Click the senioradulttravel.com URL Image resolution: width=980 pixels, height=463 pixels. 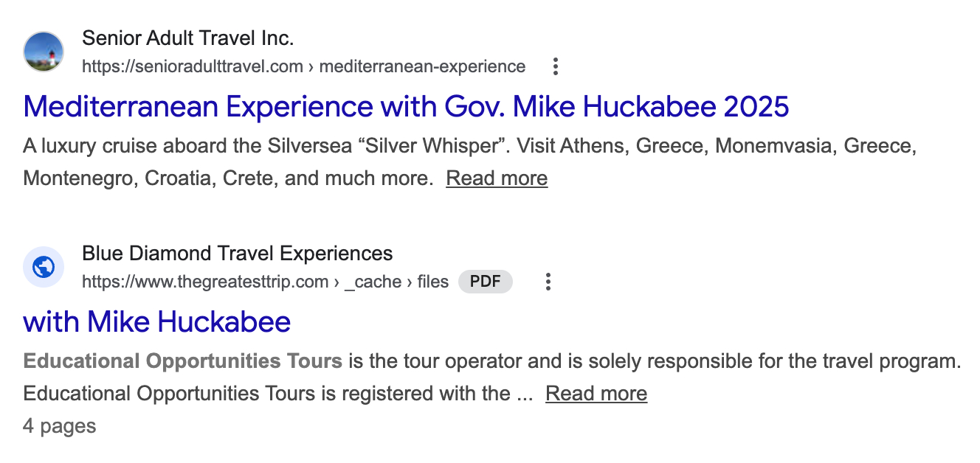pyautogui.click(x=192, y=67)
